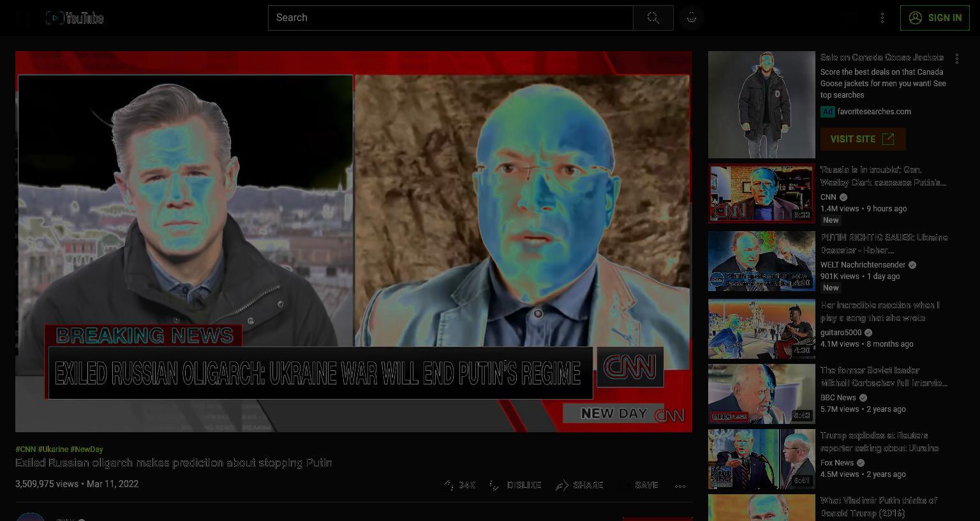980x521 pixels.
Task: Click the main CNN video player
Action: tap(353, 241)
